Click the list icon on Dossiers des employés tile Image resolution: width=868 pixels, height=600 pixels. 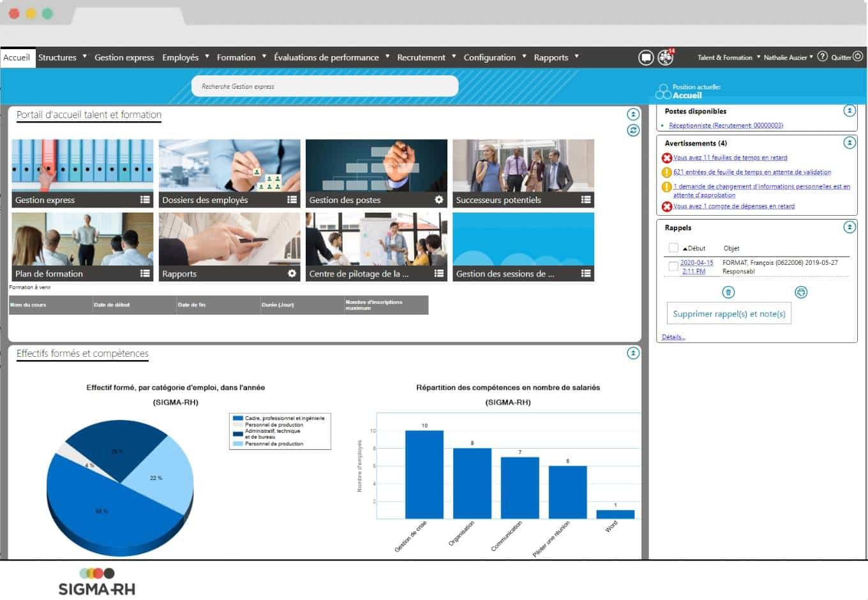coord(292,200)
